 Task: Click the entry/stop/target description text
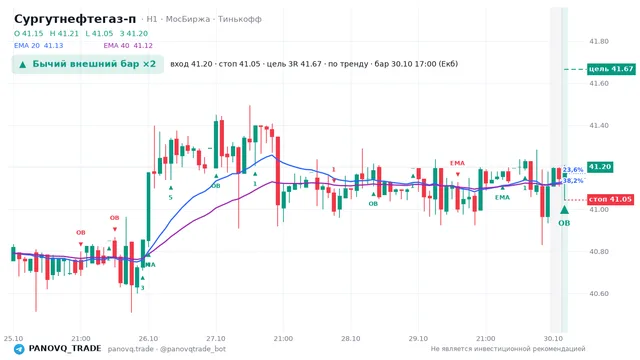pyautogui.click(x=314, y=64)
